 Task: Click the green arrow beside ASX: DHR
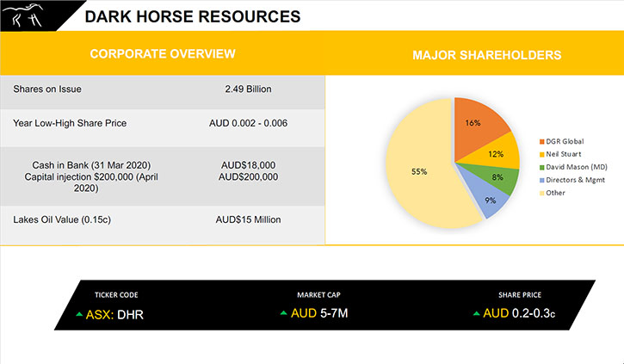pos(79,314)
